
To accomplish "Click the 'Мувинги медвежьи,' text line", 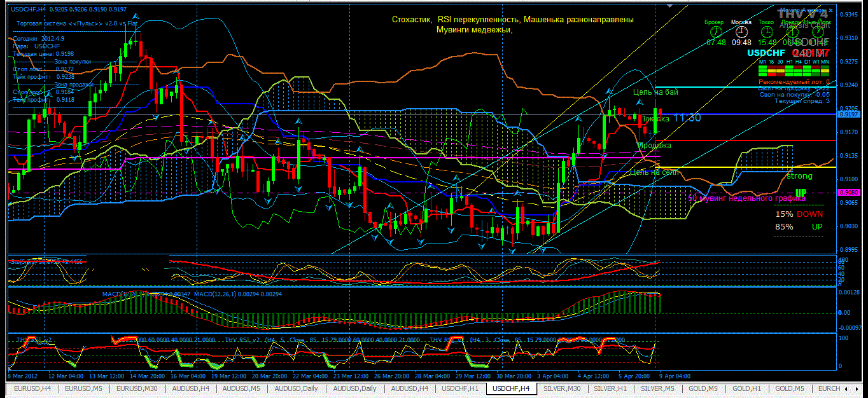I will (x=474, y=29).
